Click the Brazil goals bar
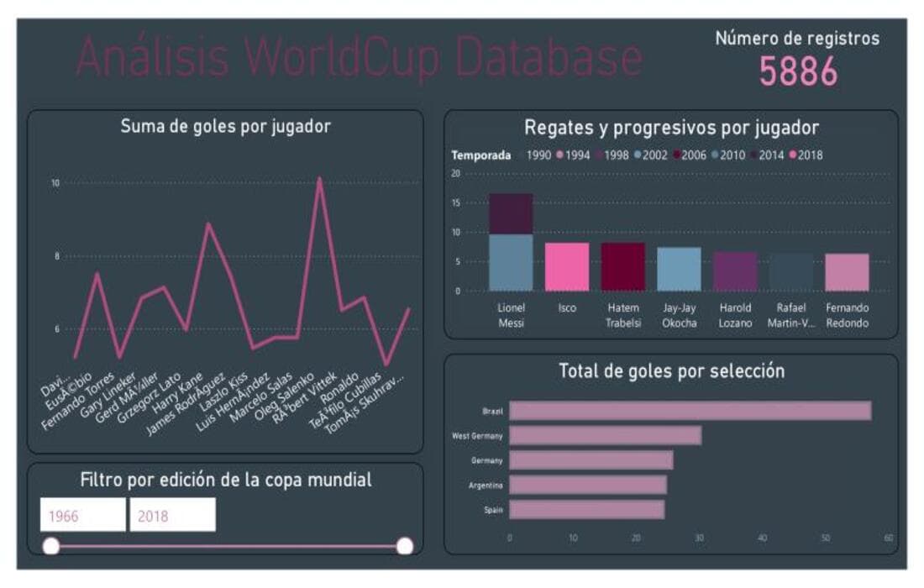 click(690, 411)
